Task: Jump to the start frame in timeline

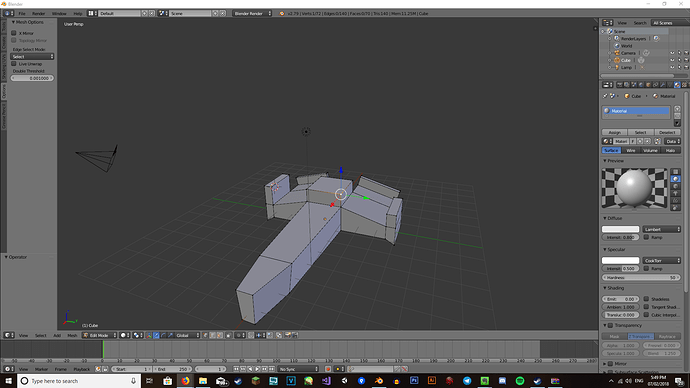Action: [236, 369]
